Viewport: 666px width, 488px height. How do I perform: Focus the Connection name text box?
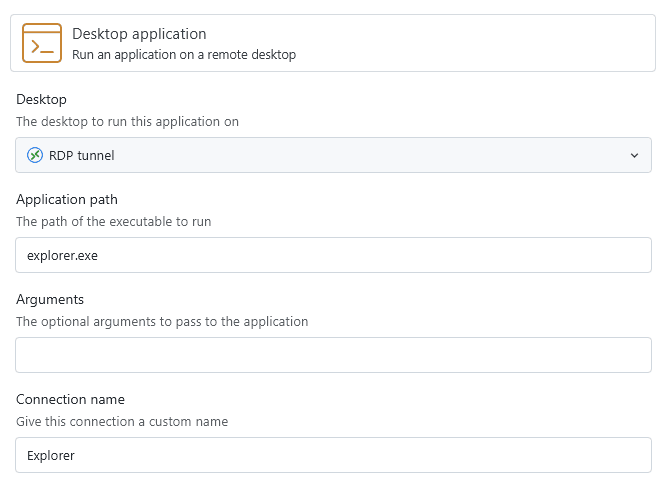(333, 455)
